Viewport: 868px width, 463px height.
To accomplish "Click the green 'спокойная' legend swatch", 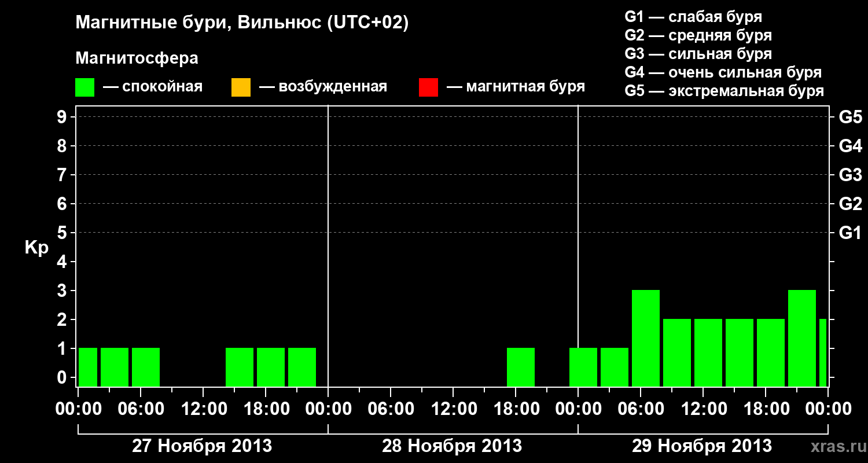I will pyautogui.click(x=84, y=87).
